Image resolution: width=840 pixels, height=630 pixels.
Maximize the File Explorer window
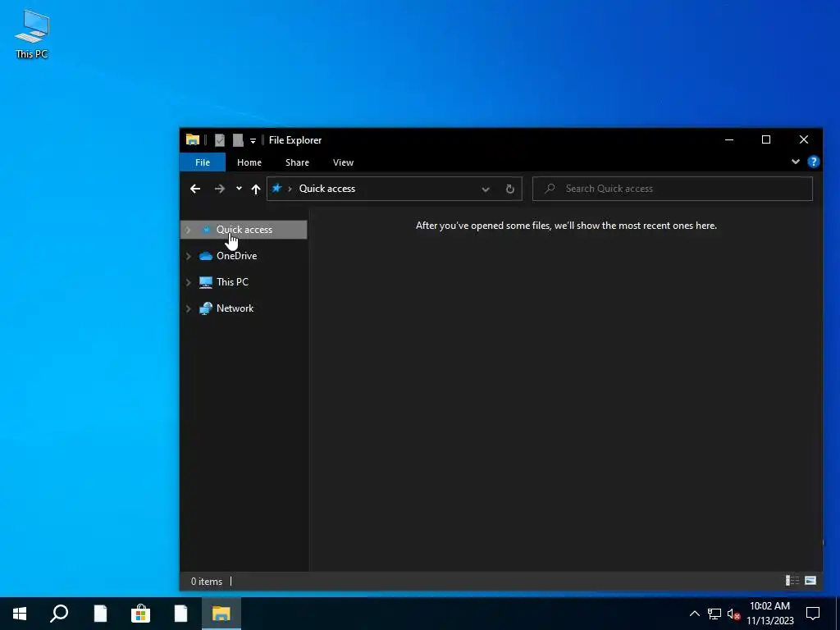[766, 139]
